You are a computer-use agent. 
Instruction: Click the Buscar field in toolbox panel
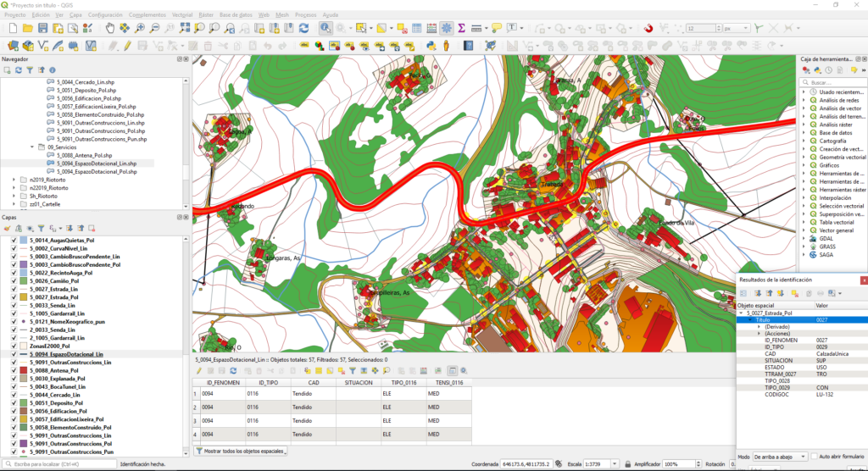(833, 82)
